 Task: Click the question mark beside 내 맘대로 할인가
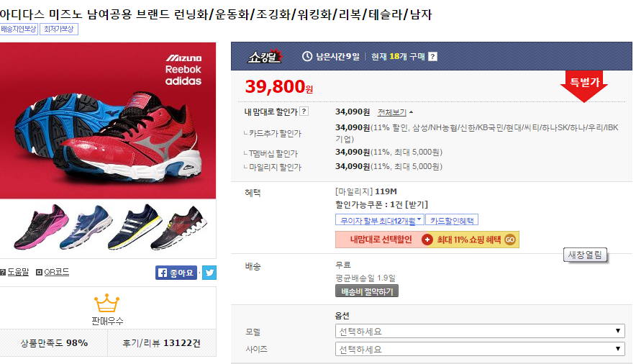(x=304, y=111)
